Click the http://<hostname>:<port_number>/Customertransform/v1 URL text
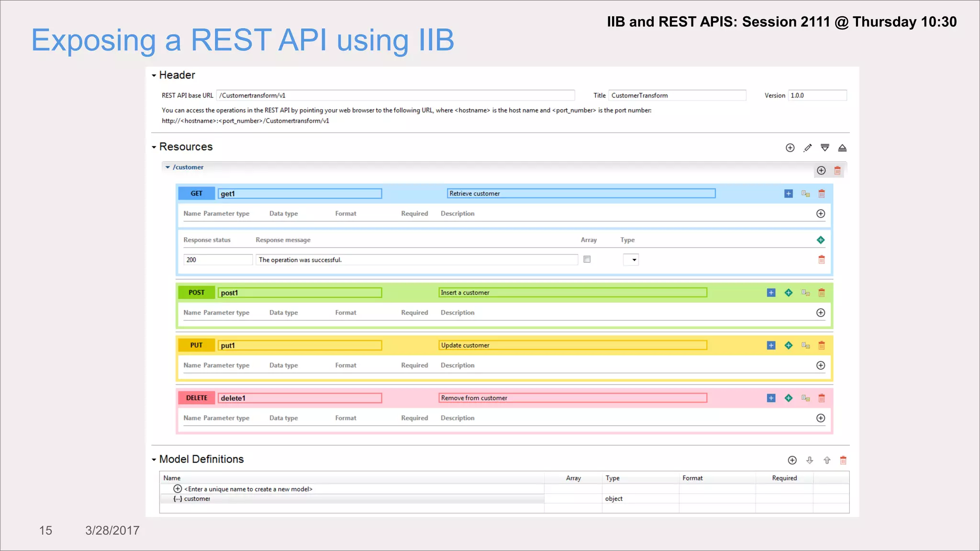The height and width of the screenshot is (551, 980). tap(245, 121)
